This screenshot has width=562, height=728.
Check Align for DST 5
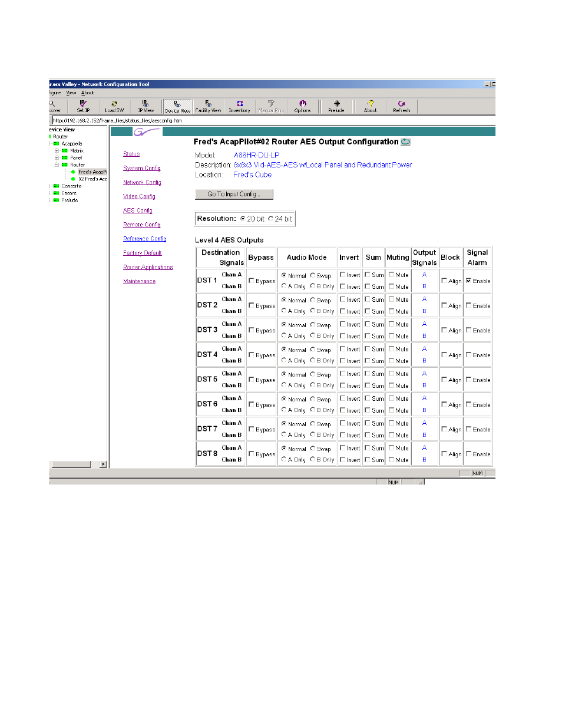(444, 380)
